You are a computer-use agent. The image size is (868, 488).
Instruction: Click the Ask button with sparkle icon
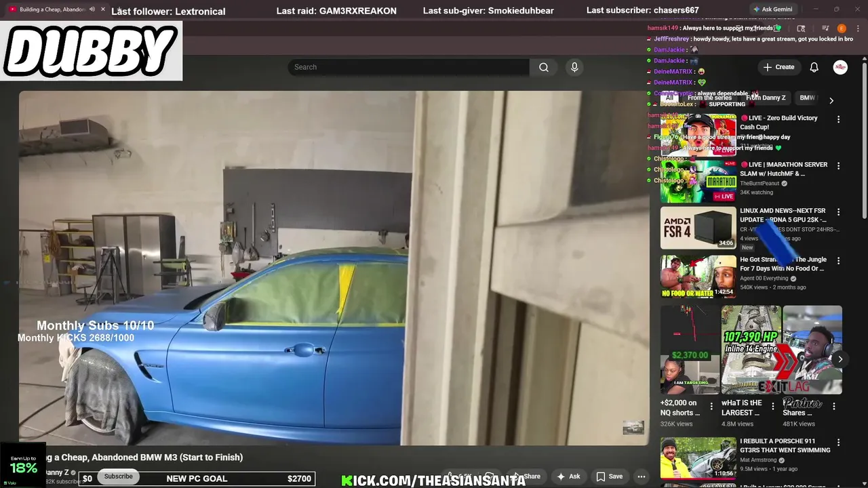(568, 476)
